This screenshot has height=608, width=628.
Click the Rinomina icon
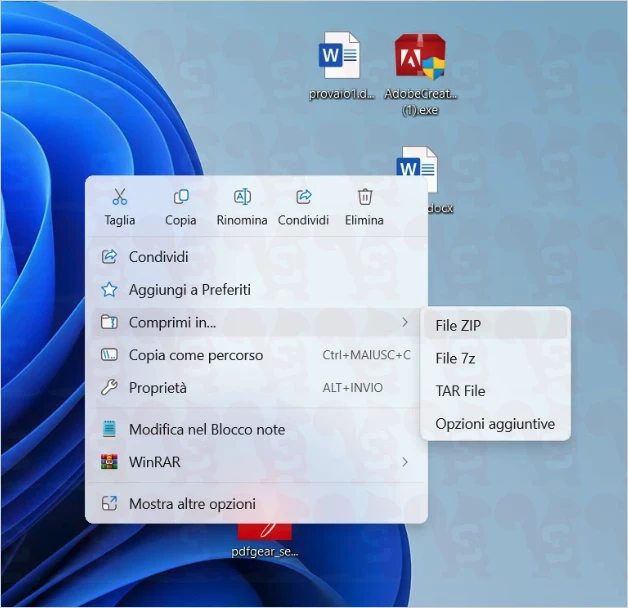[242, 197]
